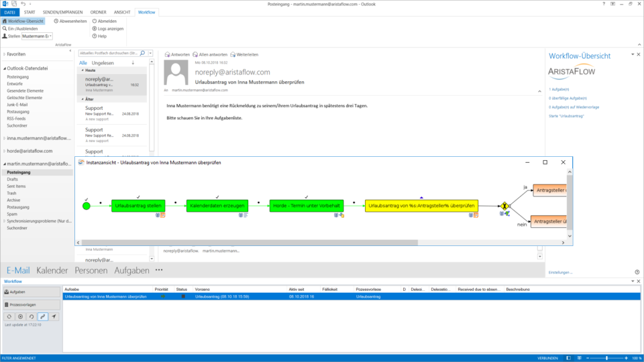This screenshot has height=362, width=644.
Task: Click the help icon beside Einstellungen
Action: point(637,272)
